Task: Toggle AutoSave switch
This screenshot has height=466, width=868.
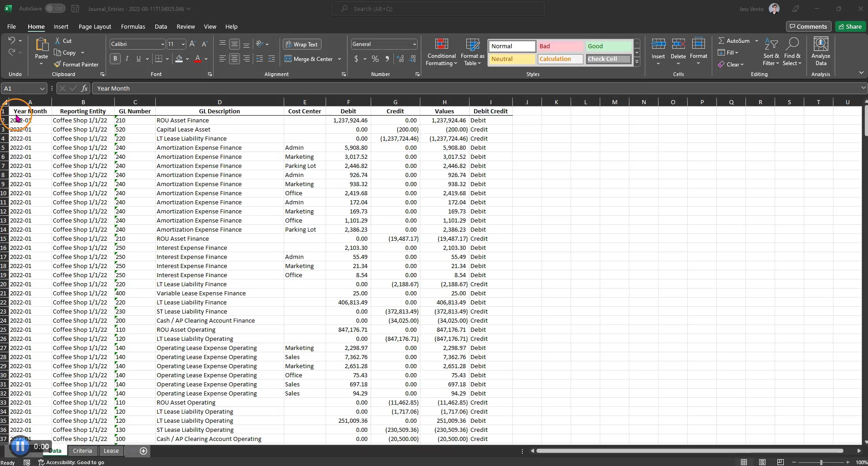Action: click(x=55, y=9)
